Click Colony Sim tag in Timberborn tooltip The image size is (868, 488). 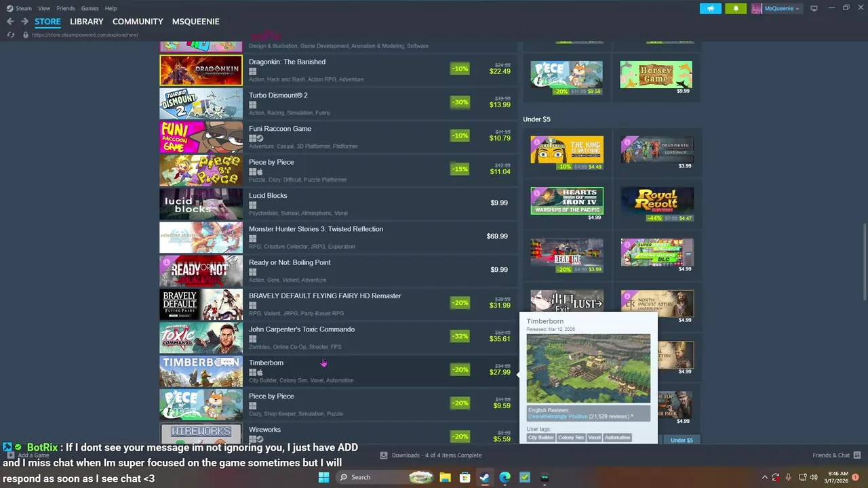coord(571,438)
